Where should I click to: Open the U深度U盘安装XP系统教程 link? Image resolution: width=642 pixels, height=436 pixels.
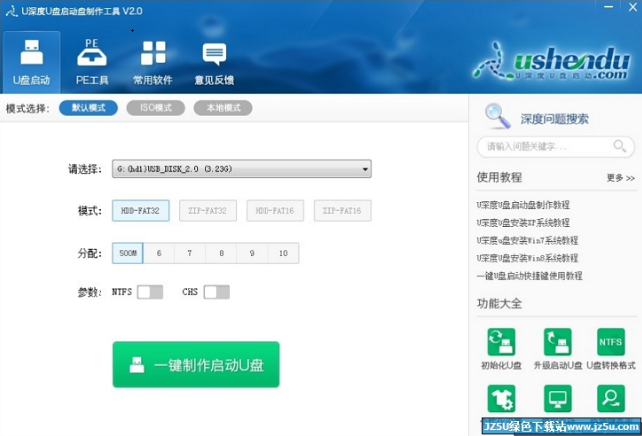click(x=523, y=222)
